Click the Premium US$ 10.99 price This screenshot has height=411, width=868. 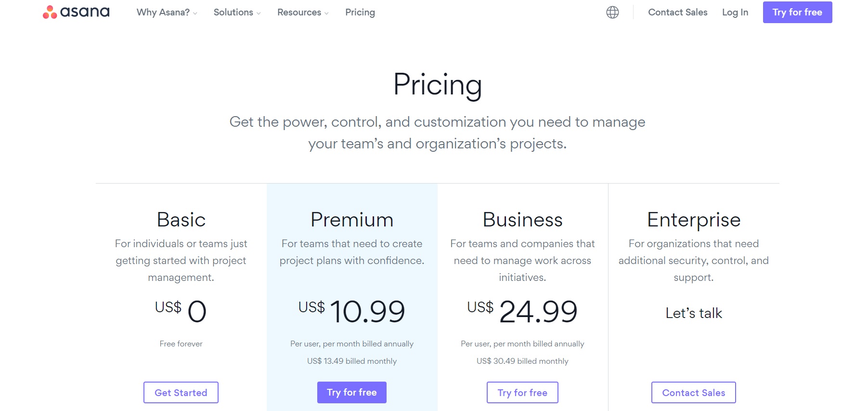(352, 311)
